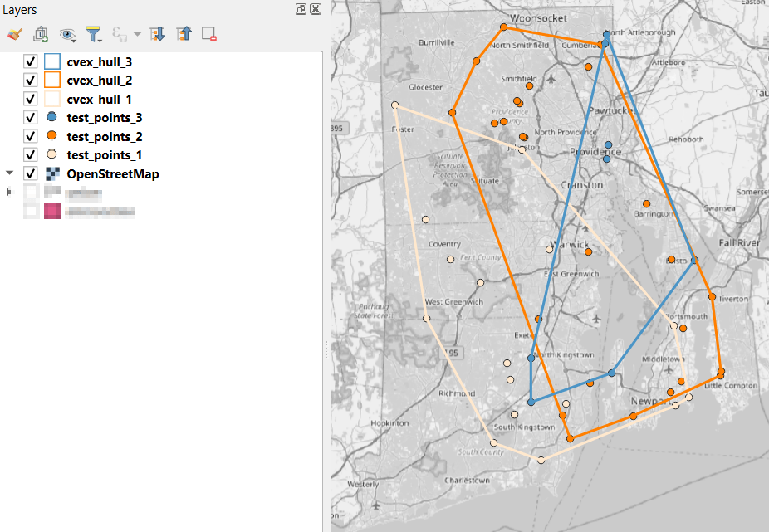Click the Filter Legend funnel icon
Screen dimensions: 769x532
click(x=94, y=34)
